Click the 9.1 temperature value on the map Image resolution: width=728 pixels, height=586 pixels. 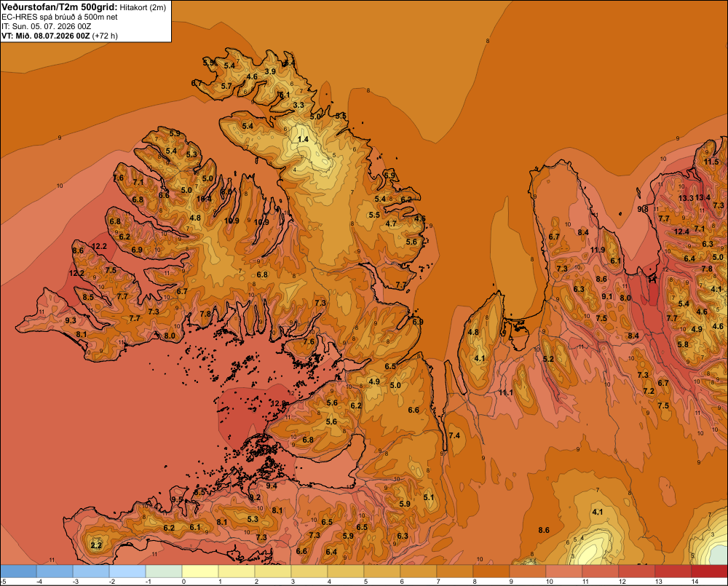point(607,296)
